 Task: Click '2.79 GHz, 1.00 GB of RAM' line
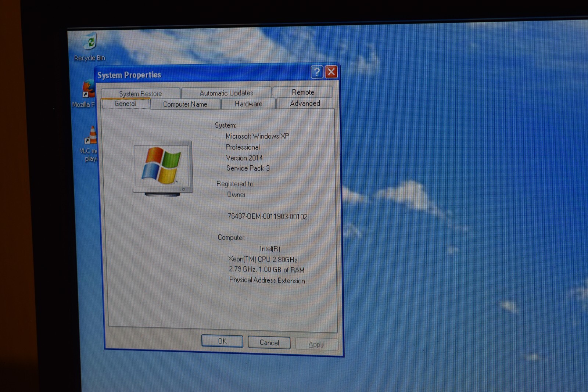point(266,270)
